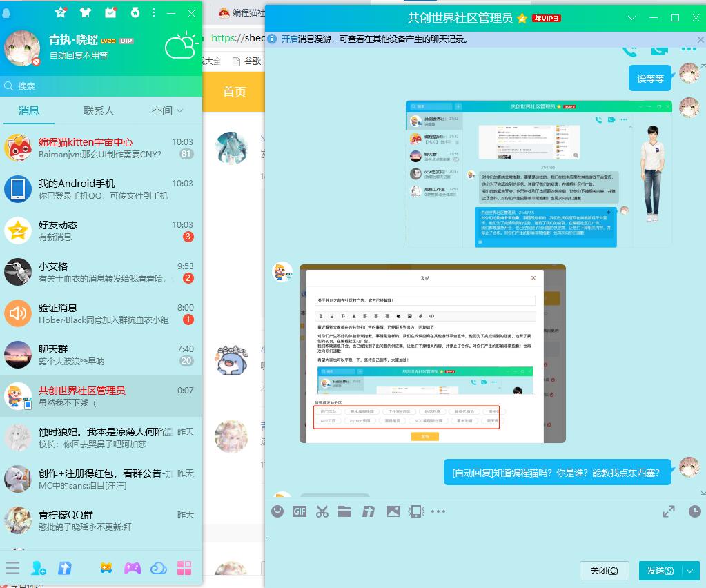This screenshot has width=706, height=588.
Task: Click the unread badge 81 on 编程猫kitten宇宙中心
Action: tap(186, 154)
